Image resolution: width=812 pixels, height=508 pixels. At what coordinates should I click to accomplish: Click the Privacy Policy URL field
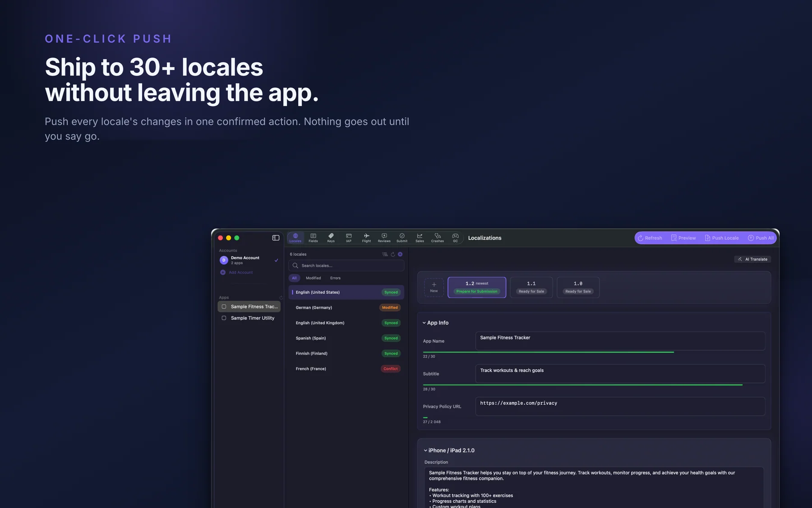tap(620, 406)
